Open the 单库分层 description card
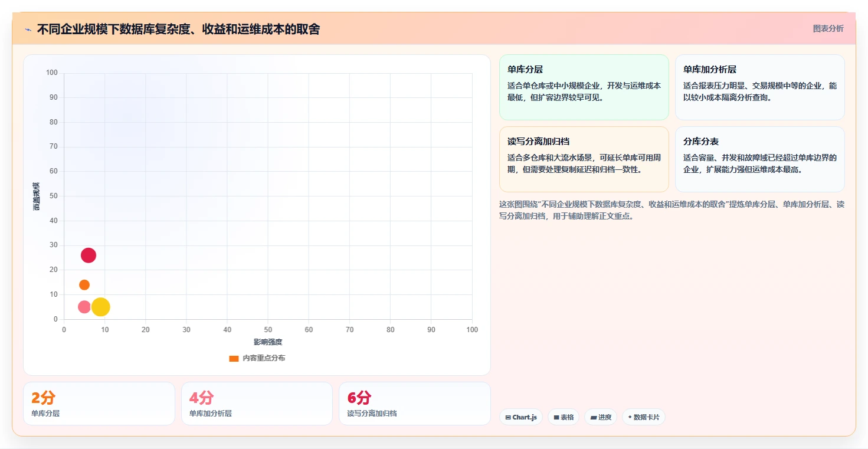Image resolution: width=868 pixels, height=449 pixels. click(x=584, y=87)
